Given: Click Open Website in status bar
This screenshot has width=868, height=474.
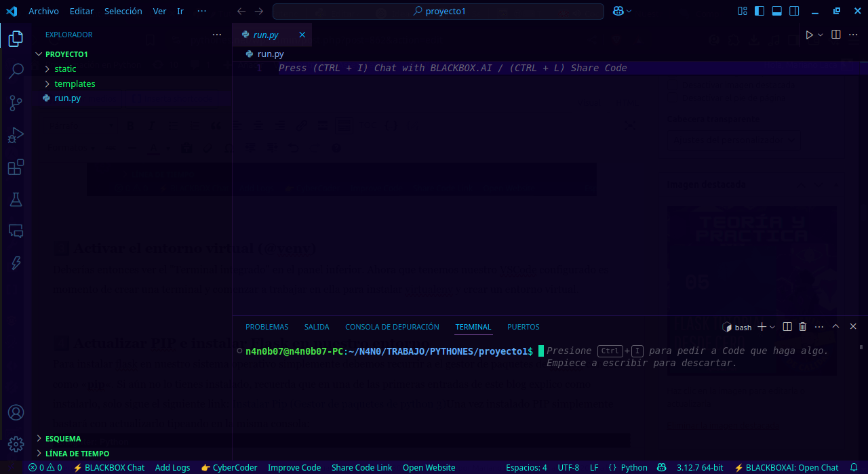Looking at the screenshot, I should [429, 468].
